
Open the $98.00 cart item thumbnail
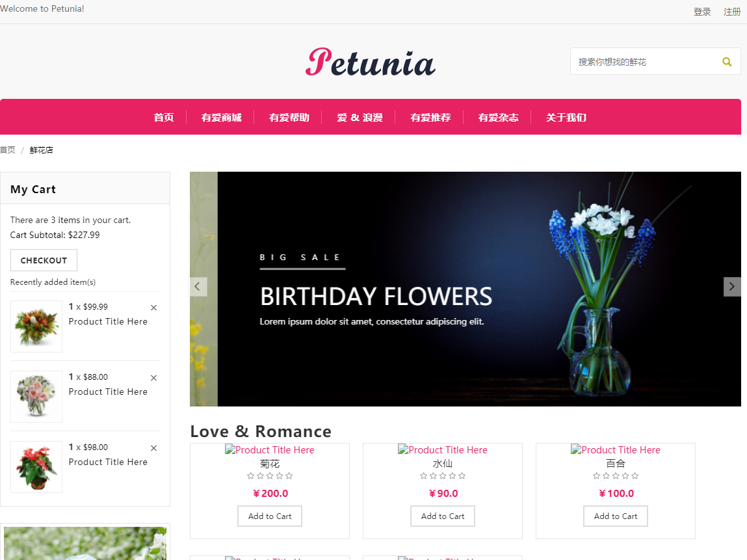pos(36,466)
